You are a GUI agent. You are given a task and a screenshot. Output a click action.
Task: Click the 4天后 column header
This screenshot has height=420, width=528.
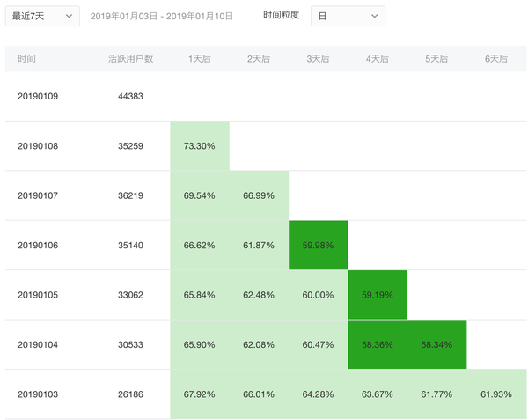(x=378, y=59)
